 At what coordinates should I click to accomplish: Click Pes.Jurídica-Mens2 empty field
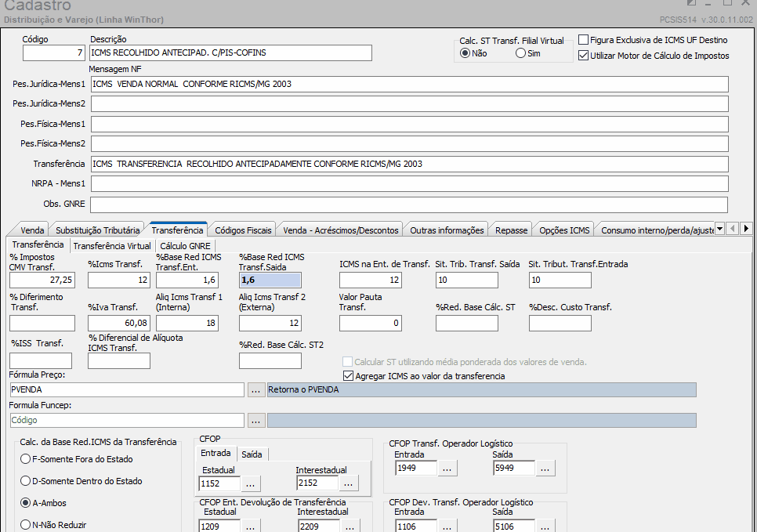pyautogui.click(x=409, y=103)
